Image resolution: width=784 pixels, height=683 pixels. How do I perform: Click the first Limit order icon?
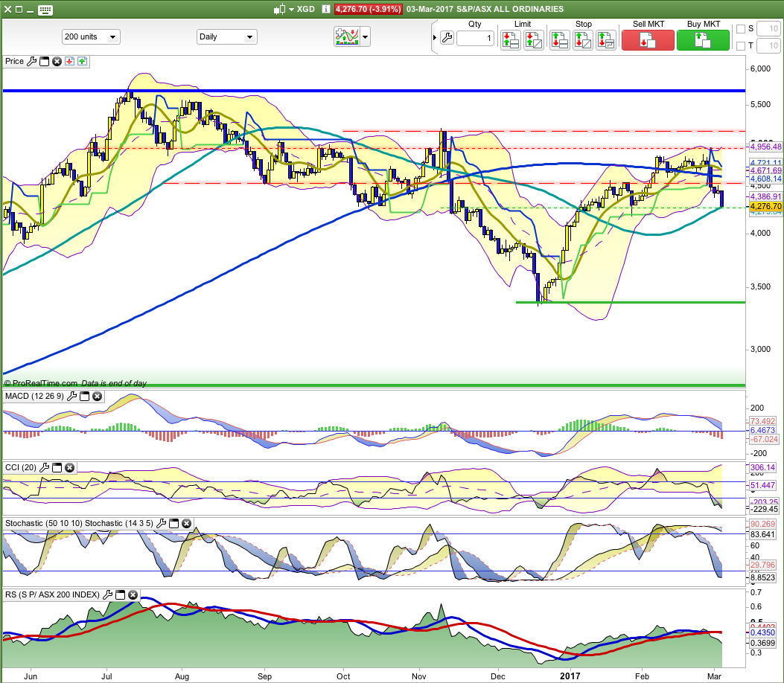511,40
